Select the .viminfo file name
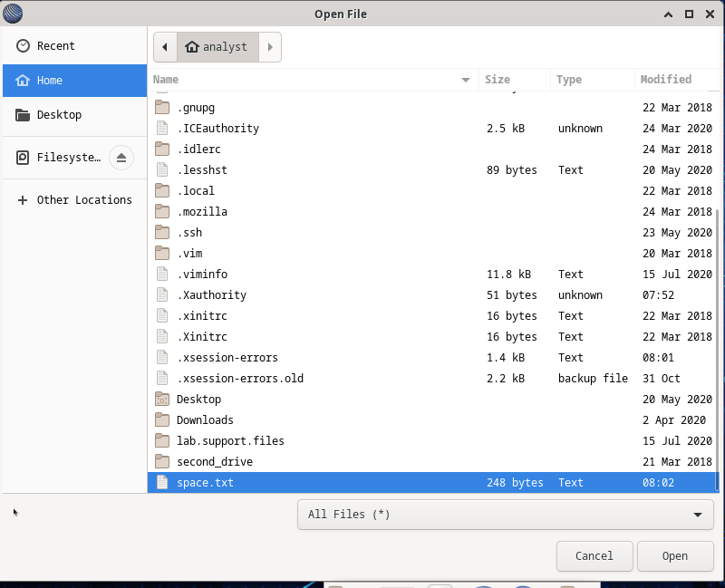 point(202,274)
